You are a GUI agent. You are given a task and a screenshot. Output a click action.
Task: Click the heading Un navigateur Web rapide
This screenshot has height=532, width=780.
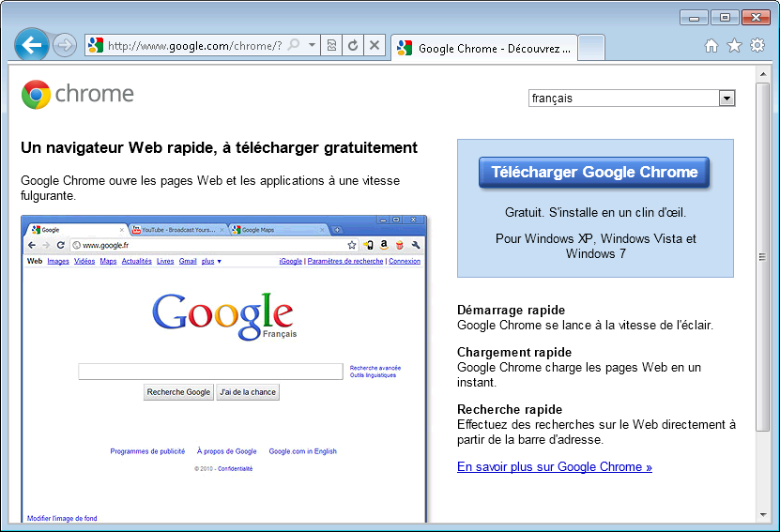click(219, 147)
